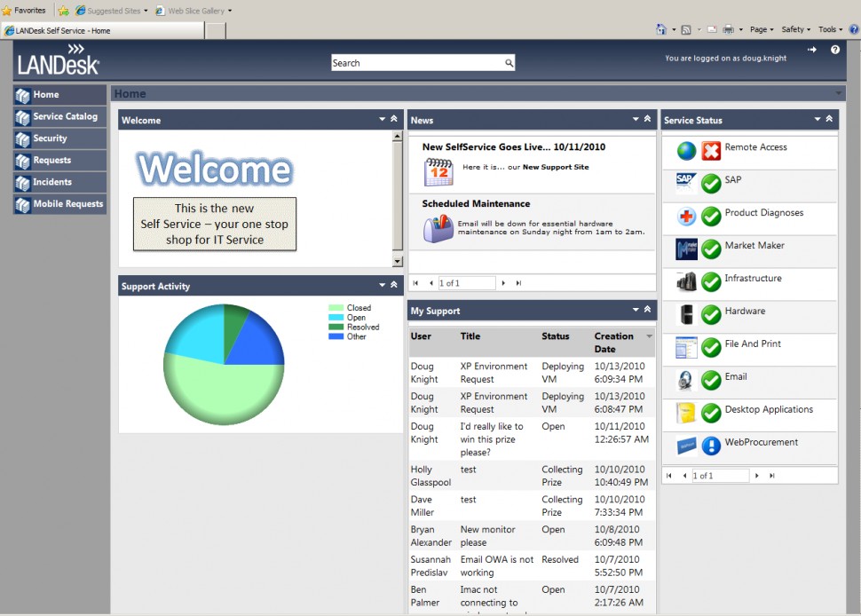Open the Support Activity panel dropdown
Image resolution: width=861 pixels, height=616 pixels.
[383, 285]
